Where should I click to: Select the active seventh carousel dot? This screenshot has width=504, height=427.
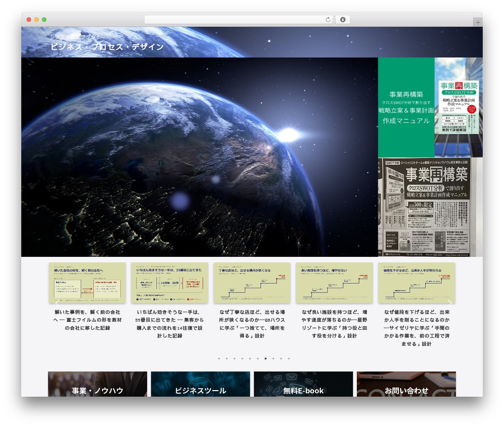(x=265, y=358)
